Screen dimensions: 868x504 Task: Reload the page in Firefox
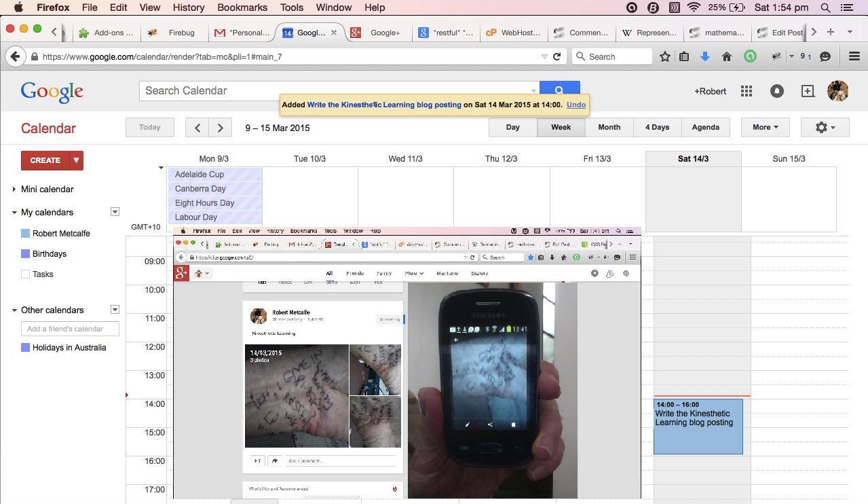tap(557, 57)
